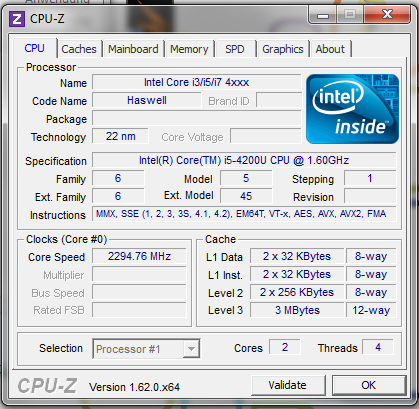Click the empty Package field
The image size is (419, 409).
point(196,118)
